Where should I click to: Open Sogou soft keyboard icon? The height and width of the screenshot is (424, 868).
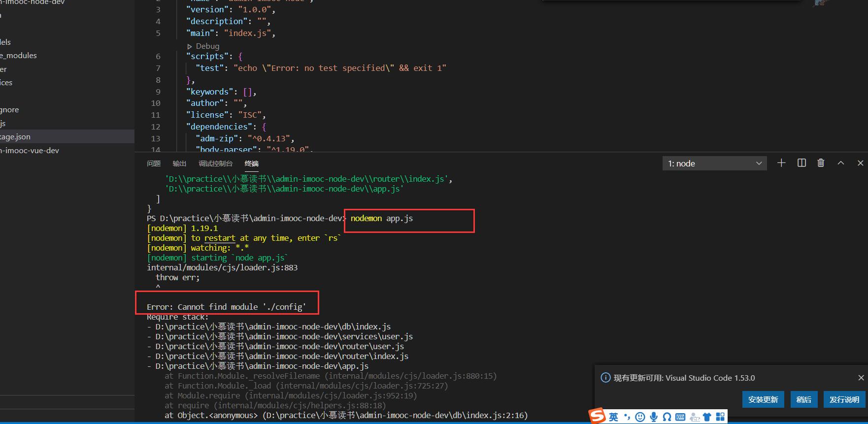tap(680, 417)
